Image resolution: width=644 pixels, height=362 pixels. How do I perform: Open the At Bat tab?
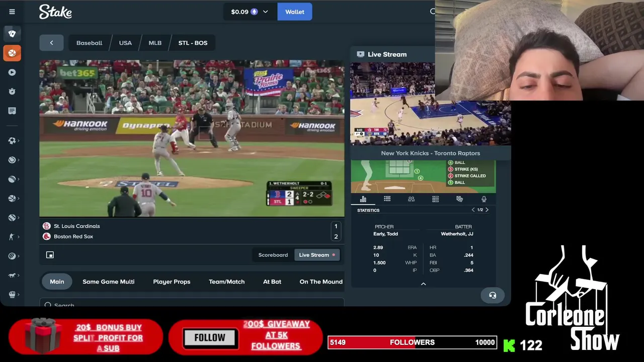[x=272, y=282]
